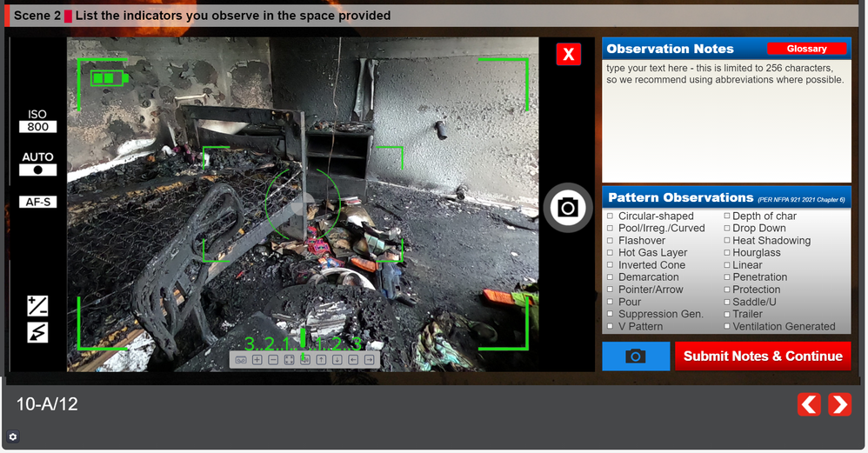Close the camera view with red X
Viewport: 868px width, 453px height.
pos(568,55)
